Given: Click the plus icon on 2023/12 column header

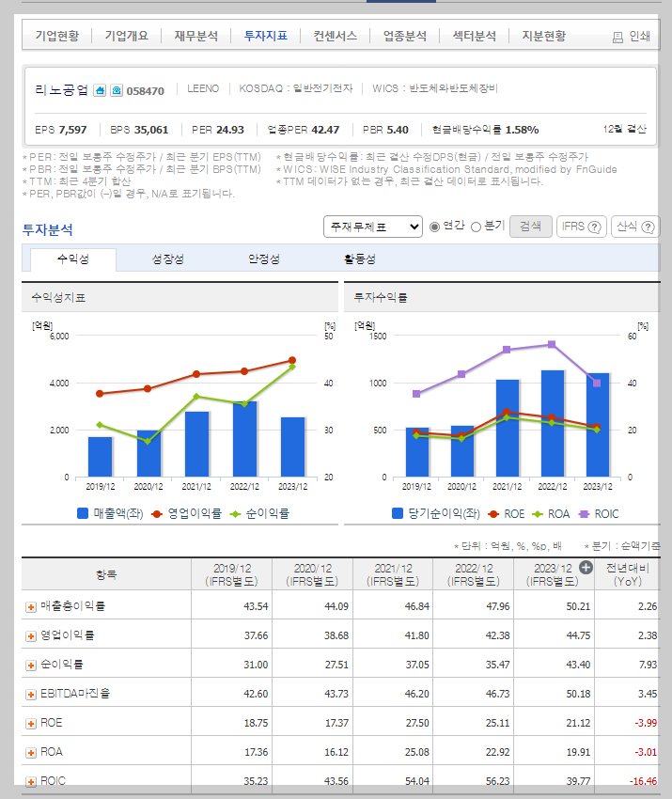Looking at the screenshot, I should (586, 568).
